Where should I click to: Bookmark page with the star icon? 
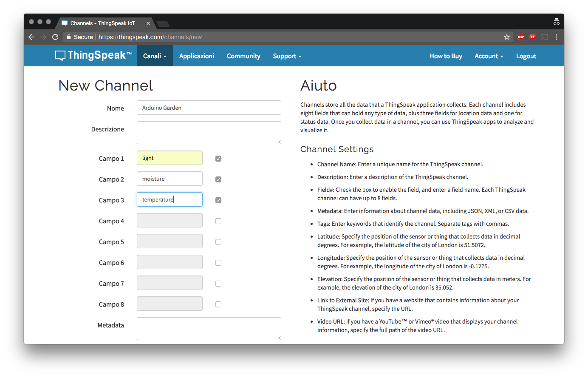(x=507, y=37)
